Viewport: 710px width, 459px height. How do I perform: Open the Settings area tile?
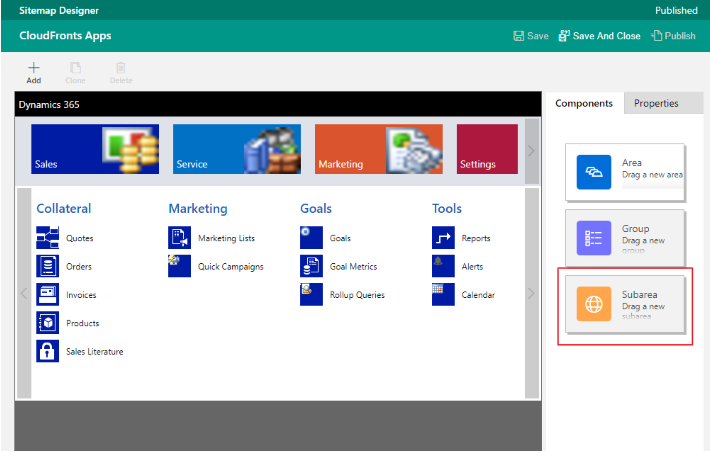coord(487,149)
